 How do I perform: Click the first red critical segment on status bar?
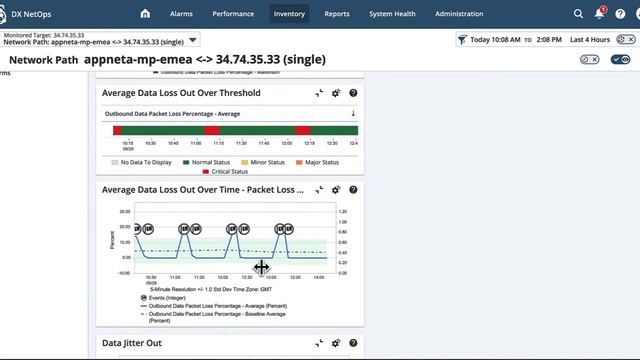coord(117,130)
